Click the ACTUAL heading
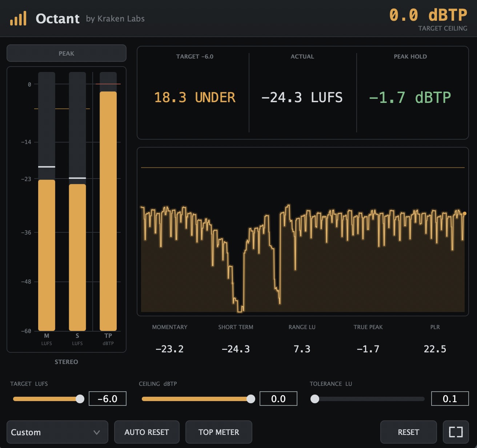Screen dimensions: 477x448 tap(302, 56)
